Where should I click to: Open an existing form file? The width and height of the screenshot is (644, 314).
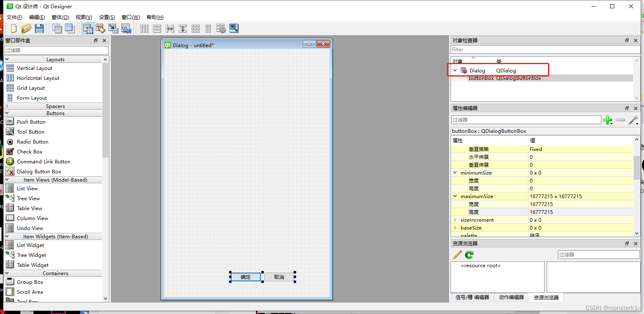point(26,29)
